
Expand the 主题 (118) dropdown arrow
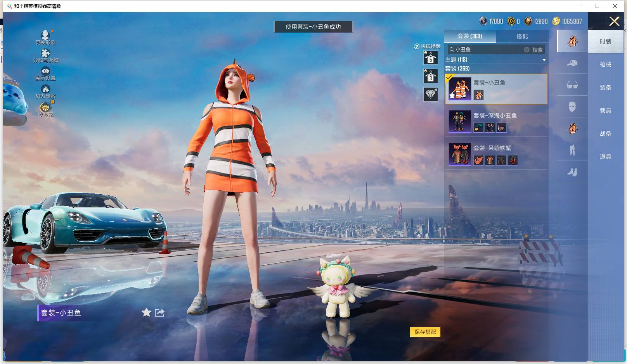coord(544,60)
